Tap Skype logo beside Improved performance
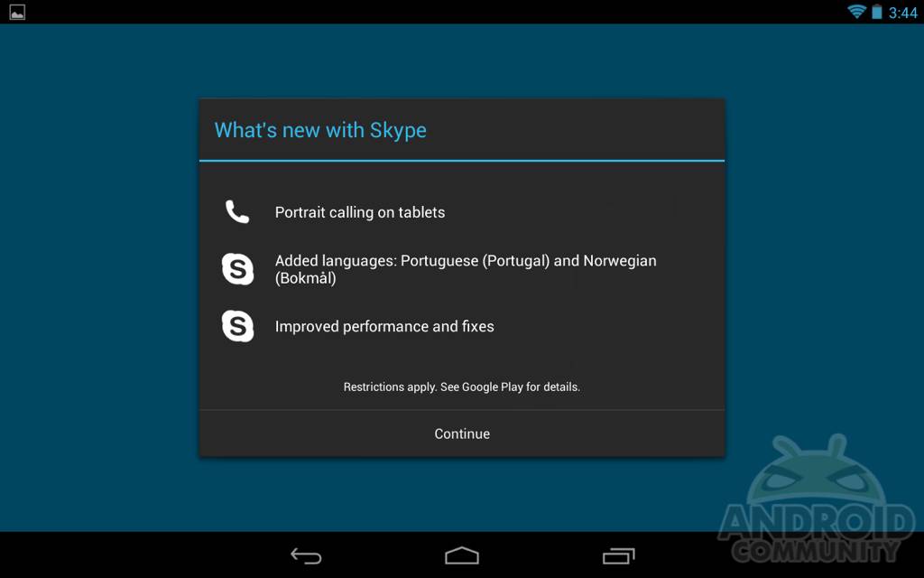Screen dimensions: 924x578 [238, 325]
